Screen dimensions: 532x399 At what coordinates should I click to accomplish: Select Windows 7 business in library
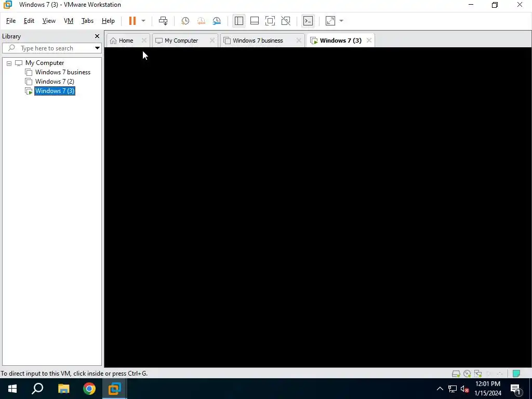[x=63, y=72]
